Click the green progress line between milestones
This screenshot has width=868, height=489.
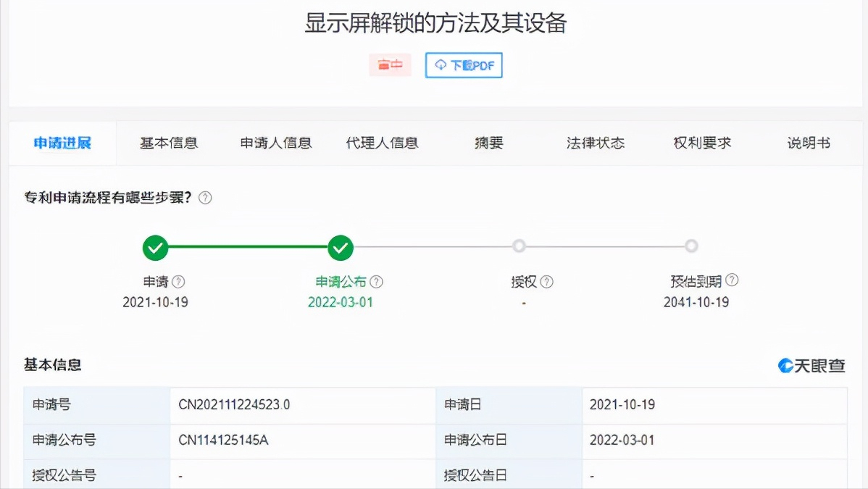coord(248,246)
